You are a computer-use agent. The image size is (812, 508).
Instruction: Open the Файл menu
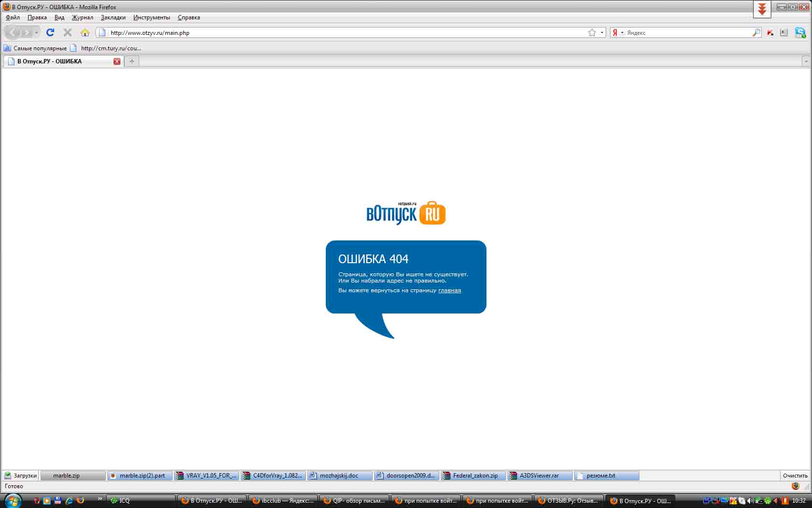(x=13, y=17)
